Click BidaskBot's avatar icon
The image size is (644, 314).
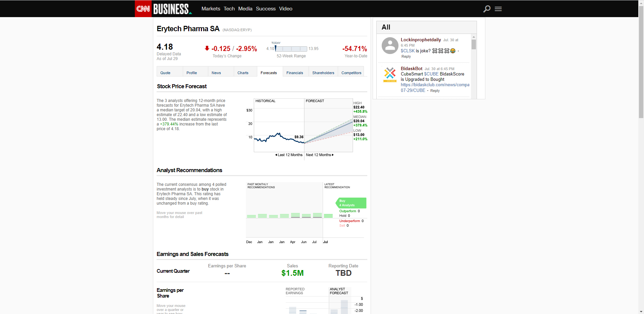[390, 74]
